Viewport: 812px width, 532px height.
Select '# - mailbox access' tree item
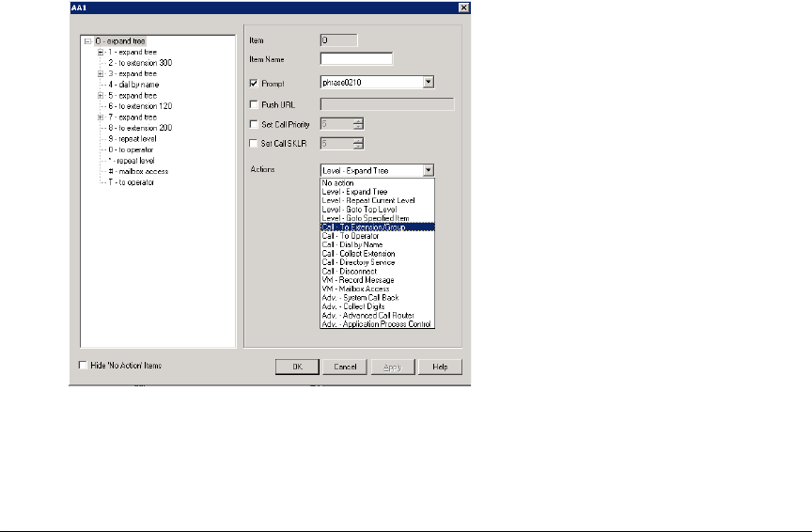coord(135,171)
